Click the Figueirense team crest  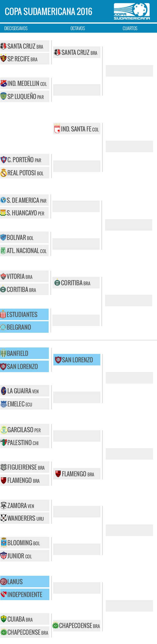click(x=4, y=467)
